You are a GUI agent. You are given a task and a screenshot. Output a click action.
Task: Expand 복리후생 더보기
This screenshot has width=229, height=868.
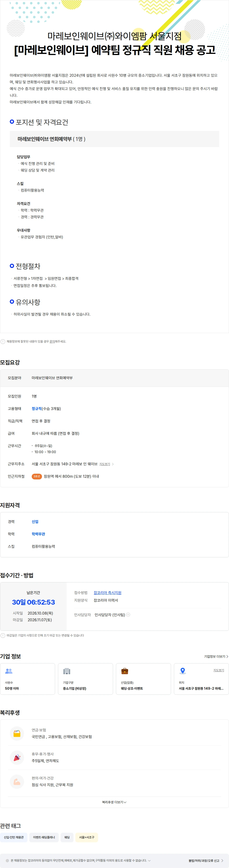[x=114, y=802]
